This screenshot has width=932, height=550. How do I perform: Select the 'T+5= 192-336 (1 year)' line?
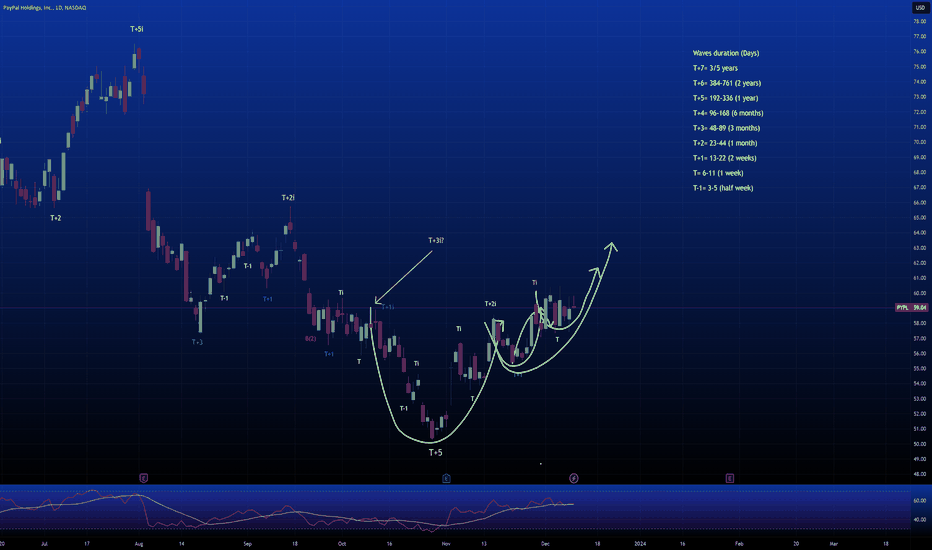(x=725, y=98)
